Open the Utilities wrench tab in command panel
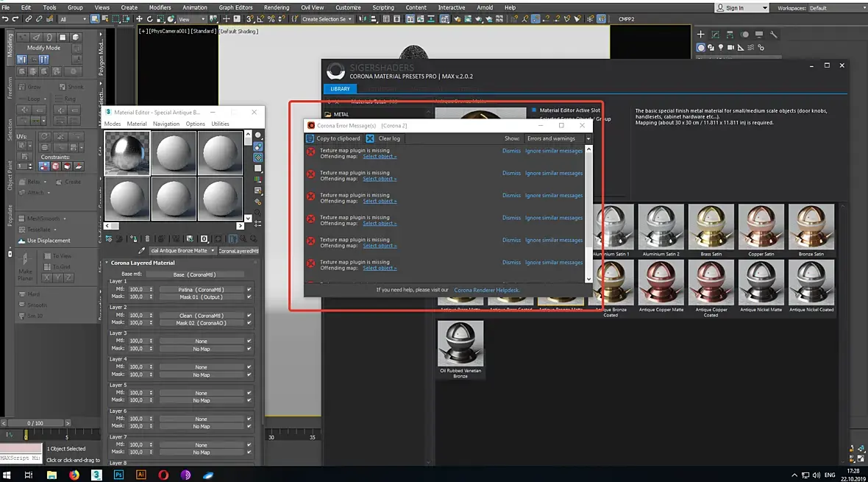This screenshot has width=868, height=482. coord(773,35)
